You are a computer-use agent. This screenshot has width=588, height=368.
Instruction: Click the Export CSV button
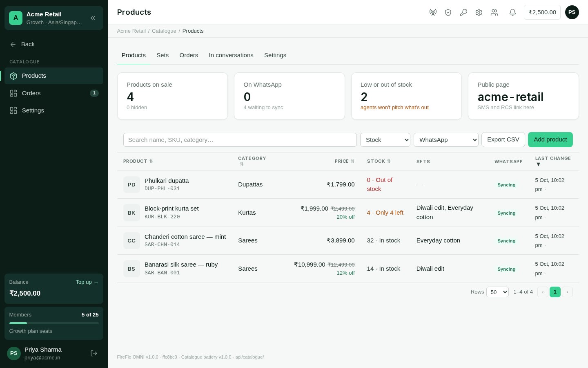(503, 139)
